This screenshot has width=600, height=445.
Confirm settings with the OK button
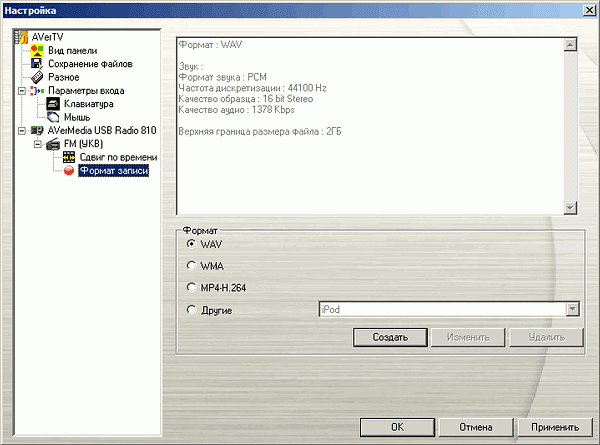coord(397,427)
